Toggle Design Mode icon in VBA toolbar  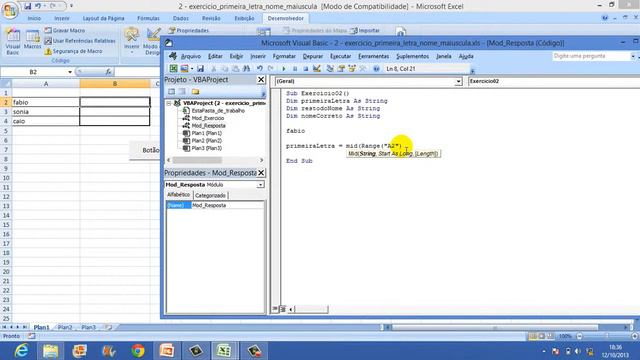tap(317, 69)
